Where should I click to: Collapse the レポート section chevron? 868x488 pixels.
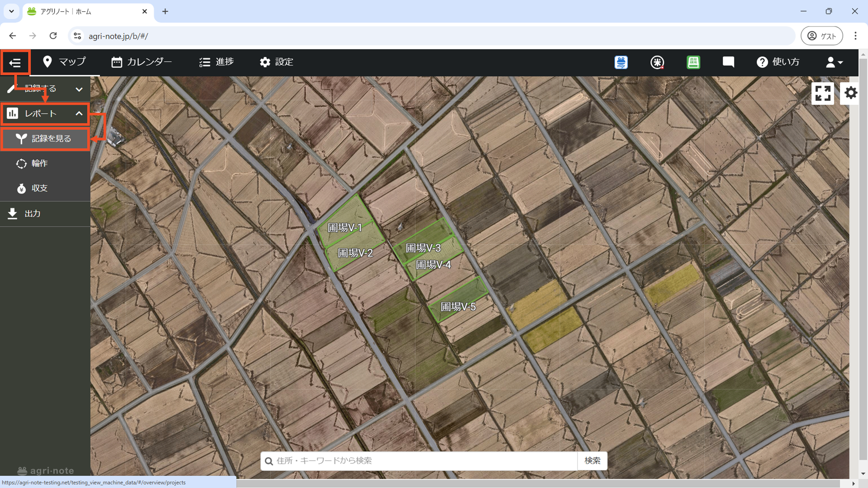(79, 114)
